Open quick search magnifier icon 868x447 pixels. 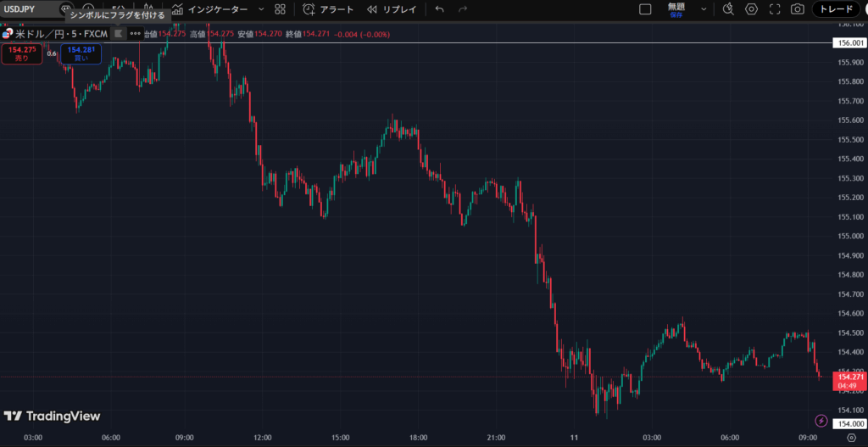click(x=728, y=9)
